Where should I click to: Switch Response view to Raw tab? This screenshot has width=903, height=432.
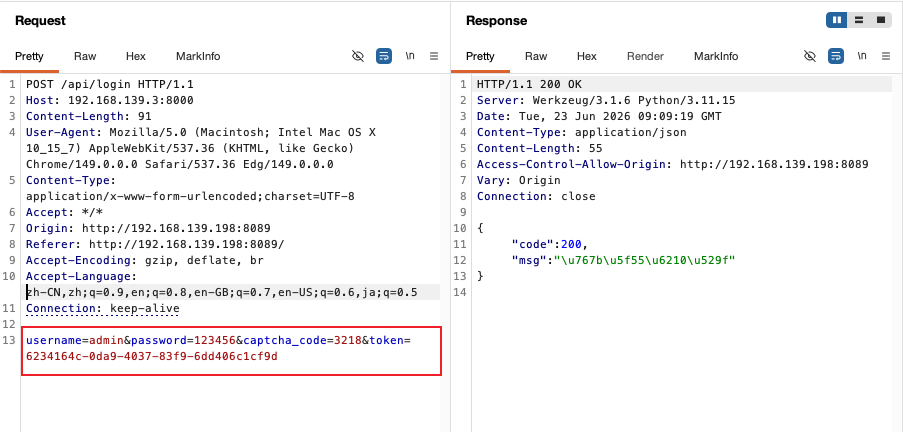[536, 56]
